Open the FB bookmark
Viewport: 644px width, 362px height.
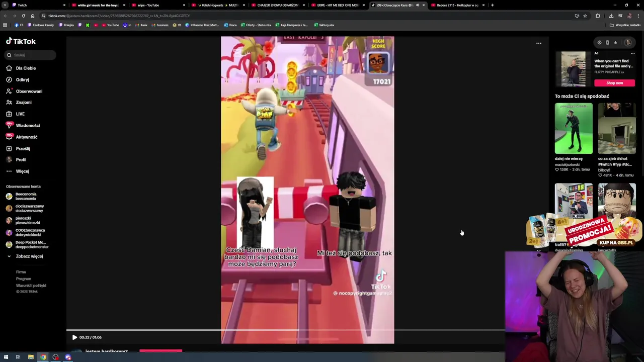coord(19,25)
